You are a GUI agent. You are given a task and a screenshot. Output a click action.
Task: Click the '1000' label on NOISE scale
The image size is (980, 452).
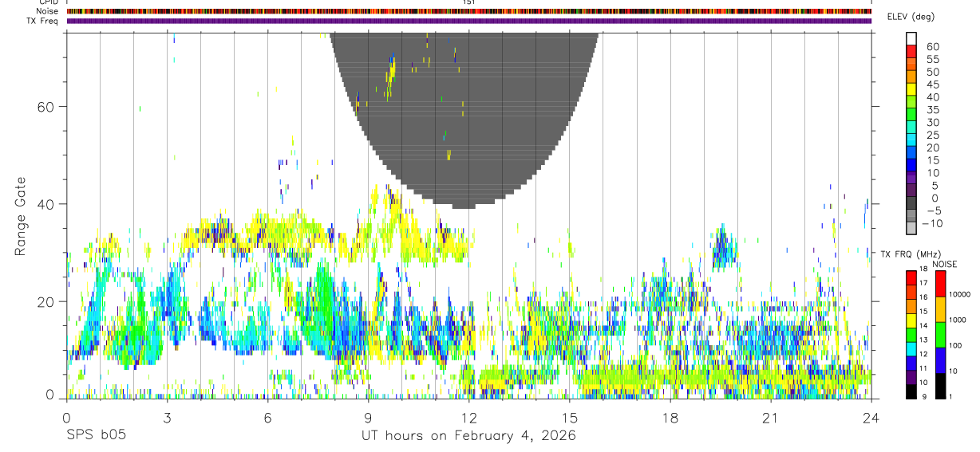click(958, 320)
